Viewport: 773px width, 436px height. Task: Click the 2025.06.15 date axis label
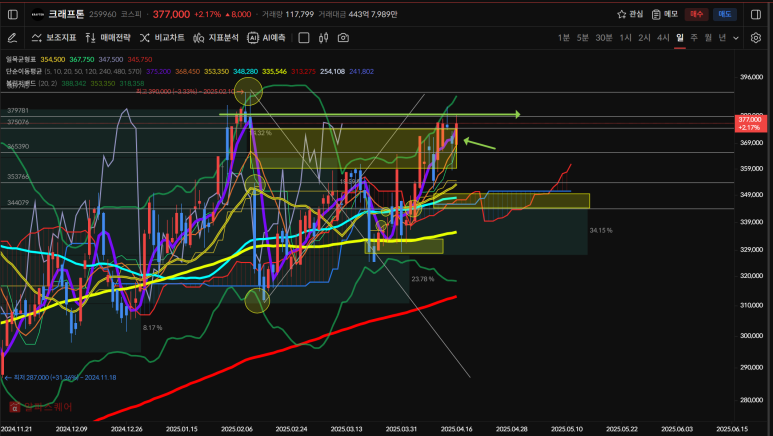point(732,429)
